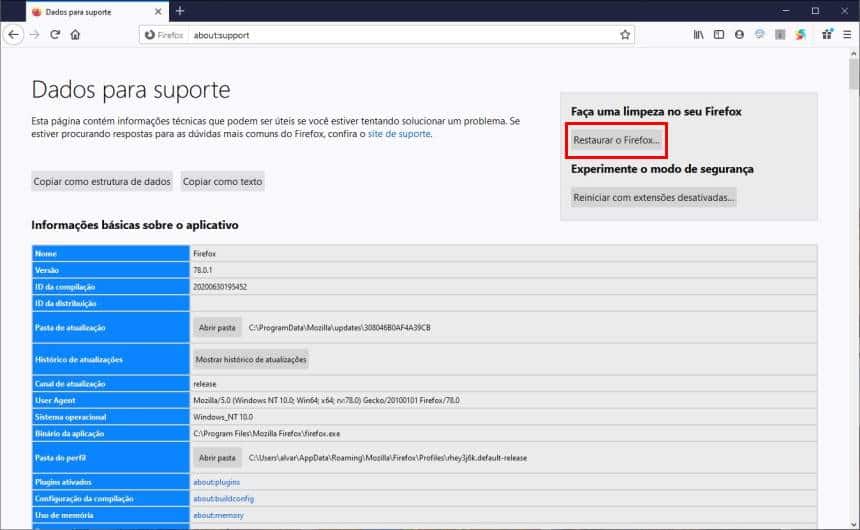Click the Nome row header
Screen dimensions: 860x530
coord(110,253)
